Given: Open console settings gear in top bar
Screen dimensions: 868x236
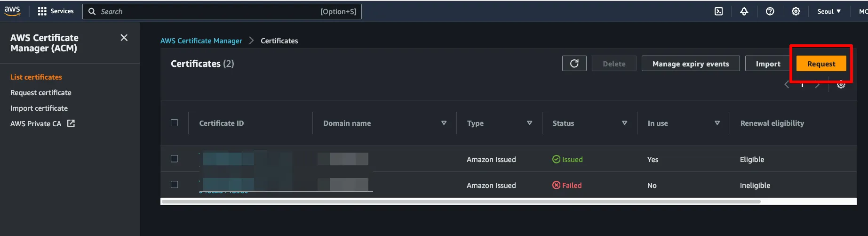Looking at the screenshot, I should click(x=796, y=11).
